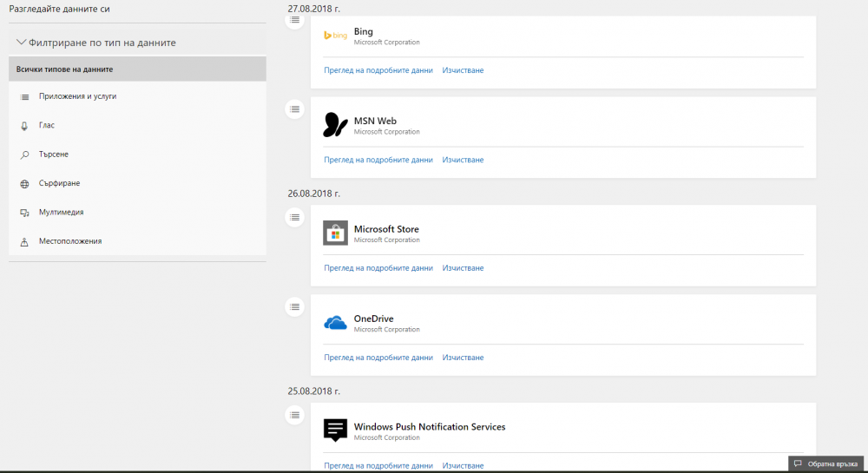Click the 'Разгледайте данните си' heading
868x473 pixels.
click(x=59, y=9)
